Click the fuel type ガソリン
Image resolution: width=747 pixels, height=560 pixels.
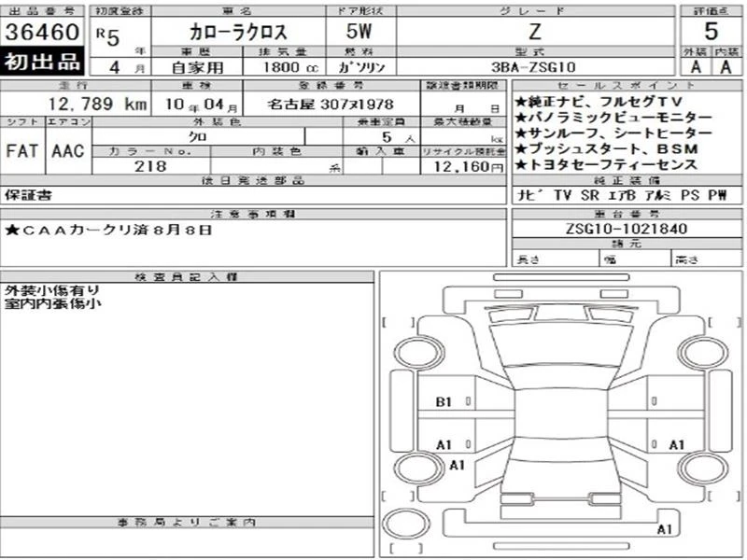coord(361,67)
